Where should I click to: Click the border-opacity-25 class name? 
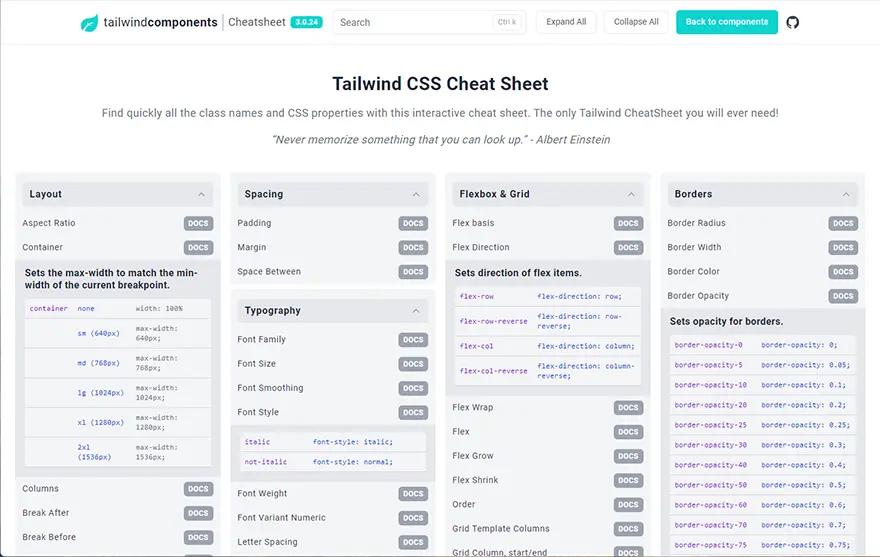tap(711, 425)
